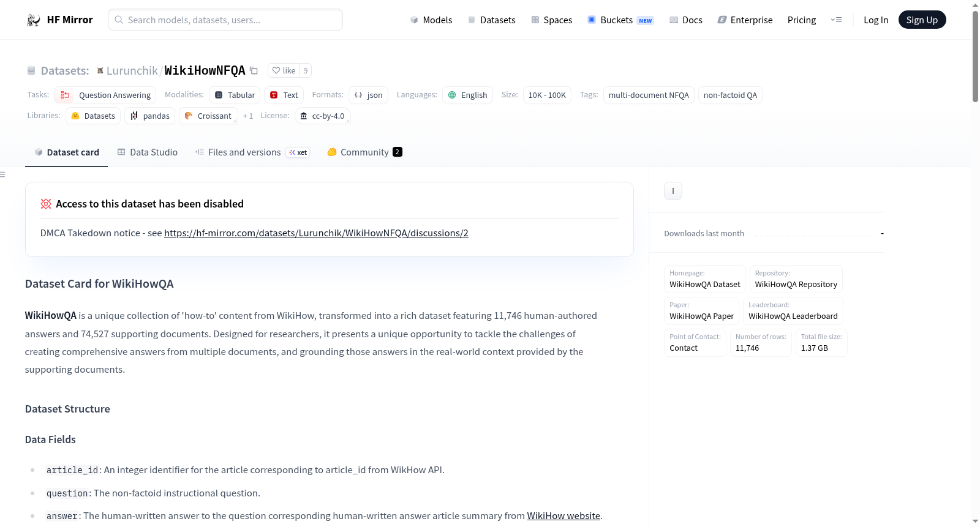Open the Croissant library tag
This screenshot has width=980, height=527.
pyautogui.click(x=208, y=116)
